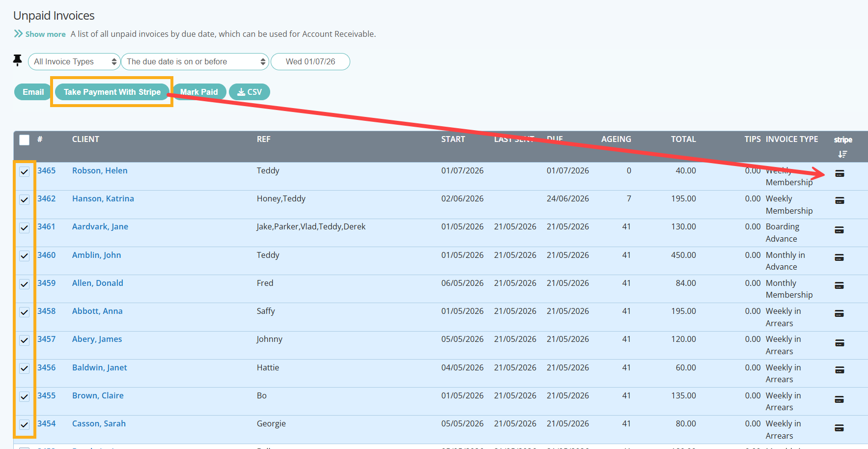Viewport: 868px width, 449px height.
Task: Sort by the TOTAL column header
Action: click(683, 139)
